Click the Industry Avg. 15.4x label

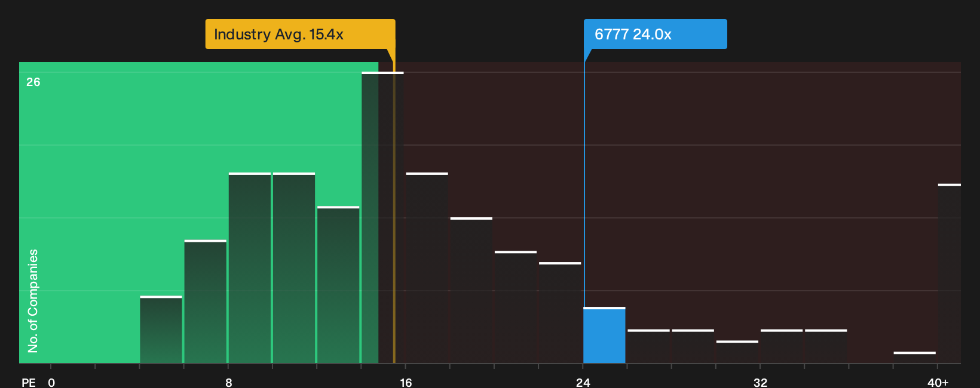tap(300, 34)
